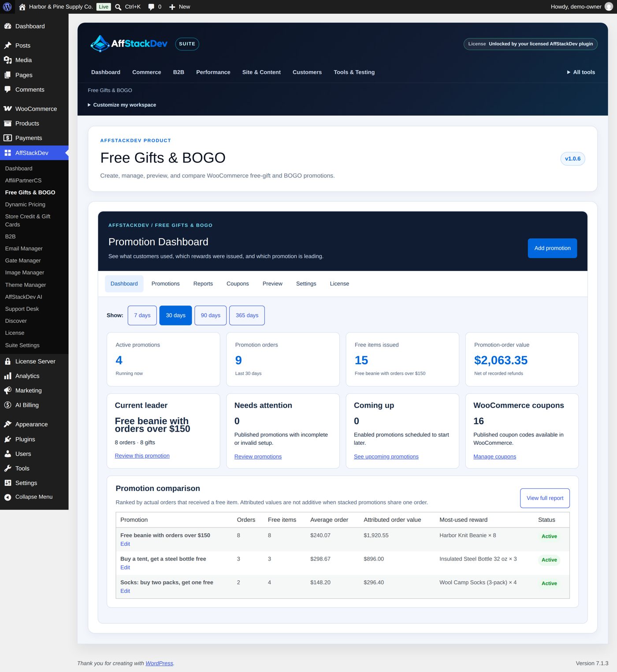Viewport: 617px width, 672px height.
Task: Click the License Server padlock icon
Action: (7, 361)
